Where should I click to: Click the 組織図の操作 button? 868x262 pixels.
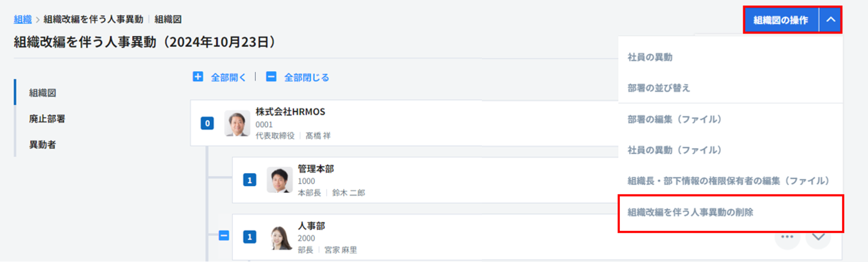(780, 20)
